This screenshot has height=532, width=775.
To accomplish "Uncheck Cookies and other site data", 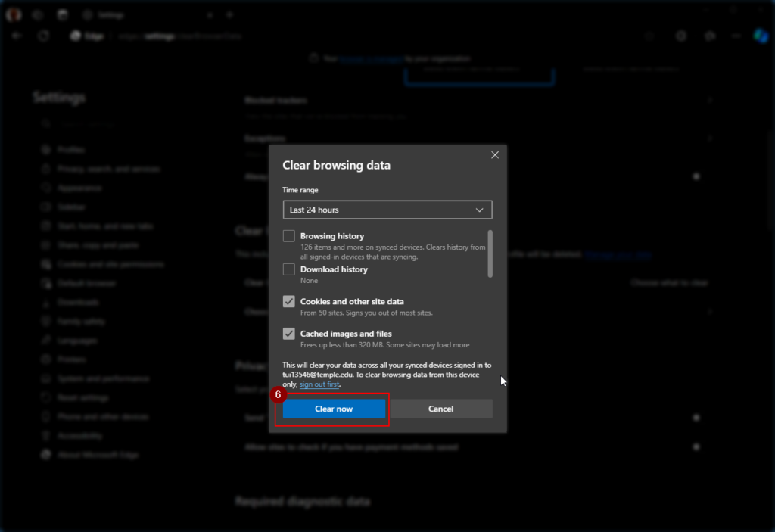I will pos(289,301).
